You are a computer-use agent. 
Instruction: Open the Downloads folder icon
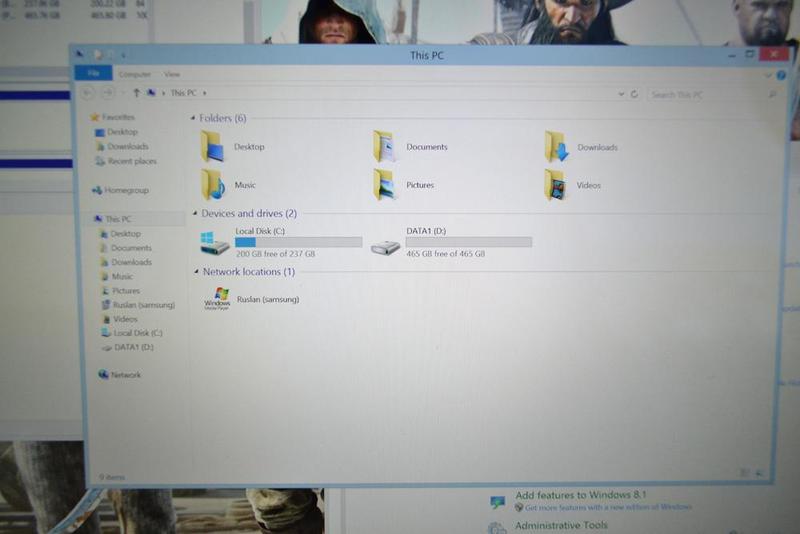click(x=556, y=147)
